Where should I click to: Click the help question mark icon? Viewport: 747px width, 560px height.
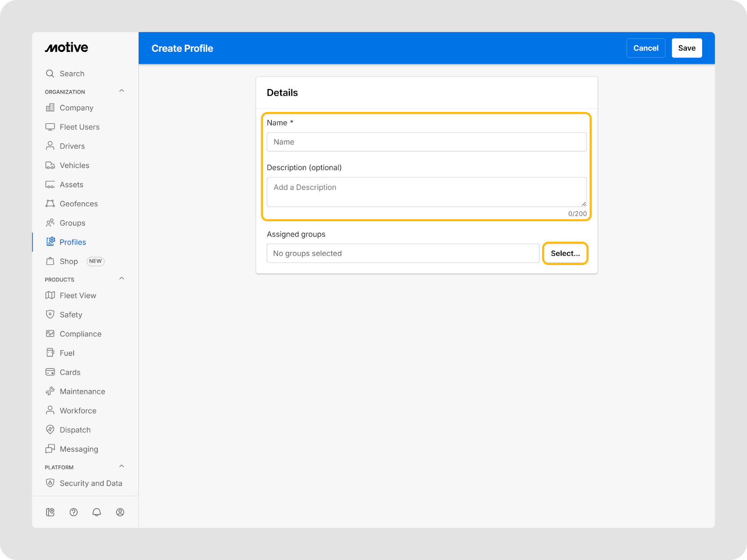tap(73, 512)
